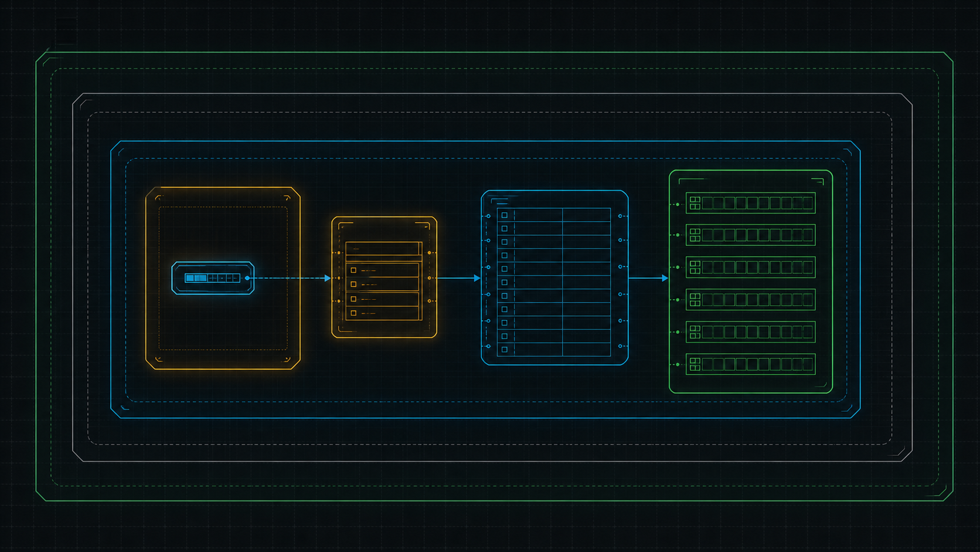Image resolution: width=980 pixels, height=552 pixels.
Task: Click the grid icon in the third green row
Action: (695, 267)
